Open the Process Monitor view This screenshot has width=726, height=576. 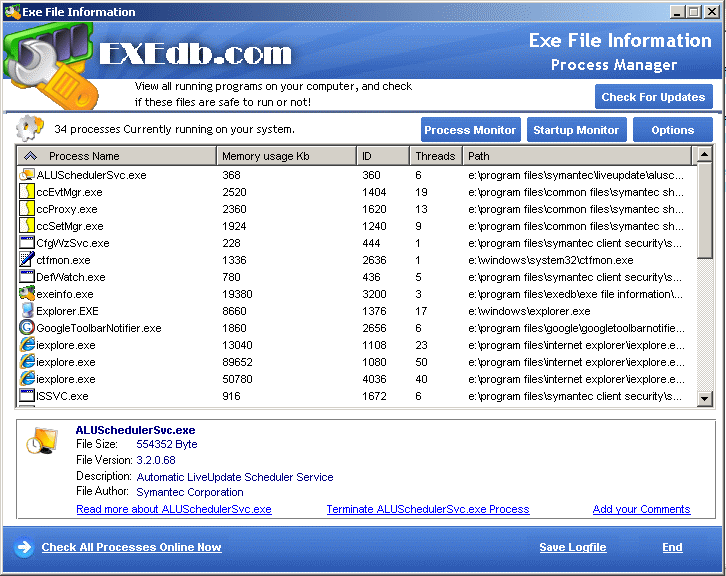pyautogui.click(x=470, y=130)
